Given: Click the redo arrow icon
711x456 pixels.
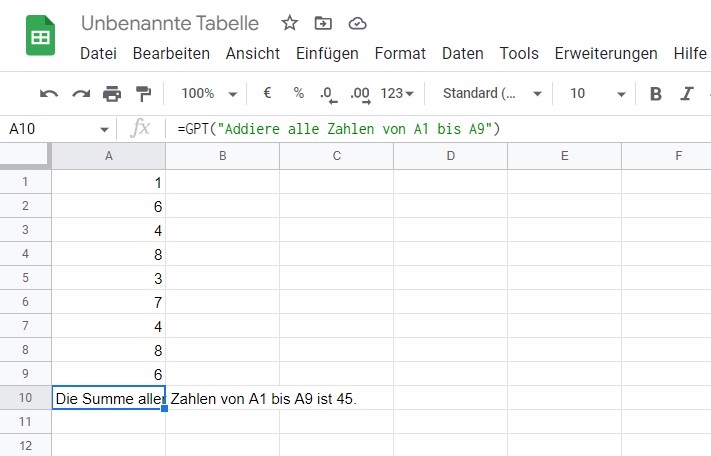Looking at the screenshot, I should pyautogui.click(x=81, y=94).
